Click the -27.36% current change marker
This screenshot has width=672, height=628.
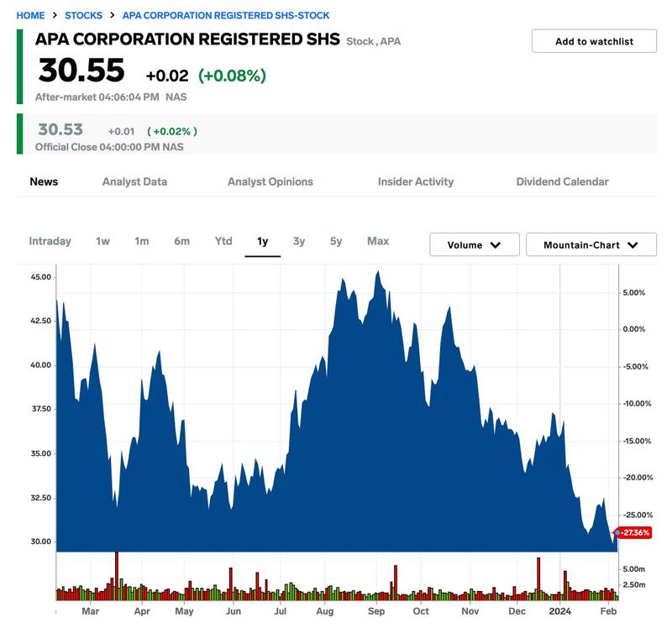[633, 532]
